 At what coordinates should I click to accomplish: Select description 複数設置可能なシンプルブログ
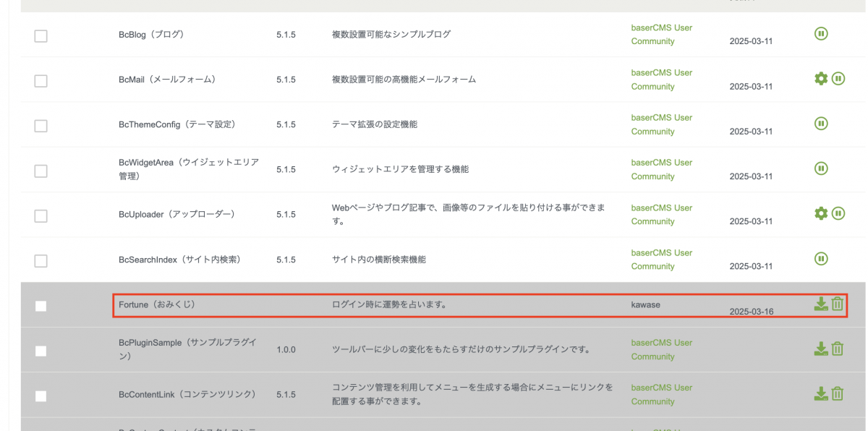[391, 34]
